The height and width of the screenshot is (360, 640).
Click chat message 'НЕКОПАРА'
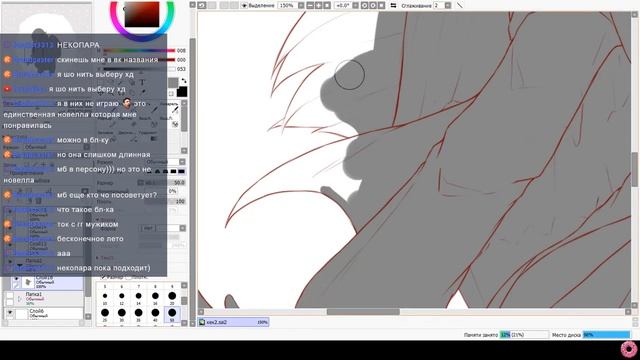tap(78, 45)
